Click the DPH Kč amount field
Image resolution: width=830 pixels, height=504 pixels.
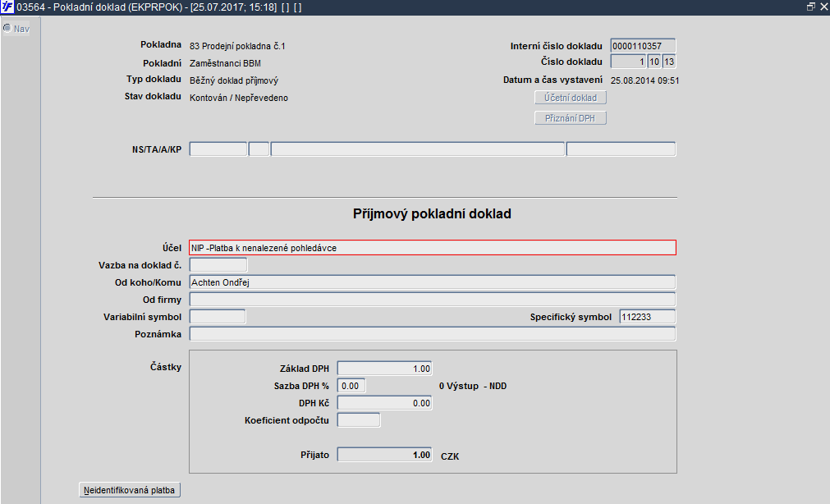click(x=384, y=403)
